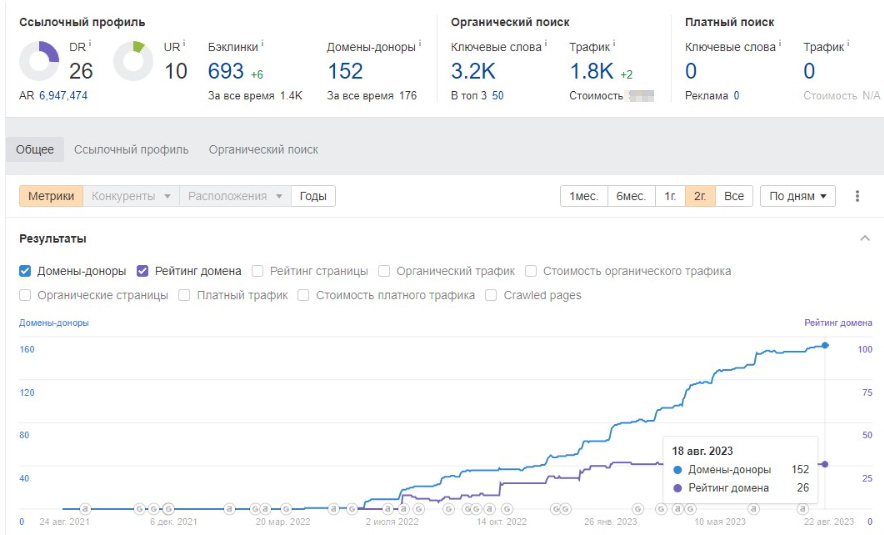The width and height of the screenshot is (884, 535).
Task: Open the Органический поиск tab
Action: point(263,150)
